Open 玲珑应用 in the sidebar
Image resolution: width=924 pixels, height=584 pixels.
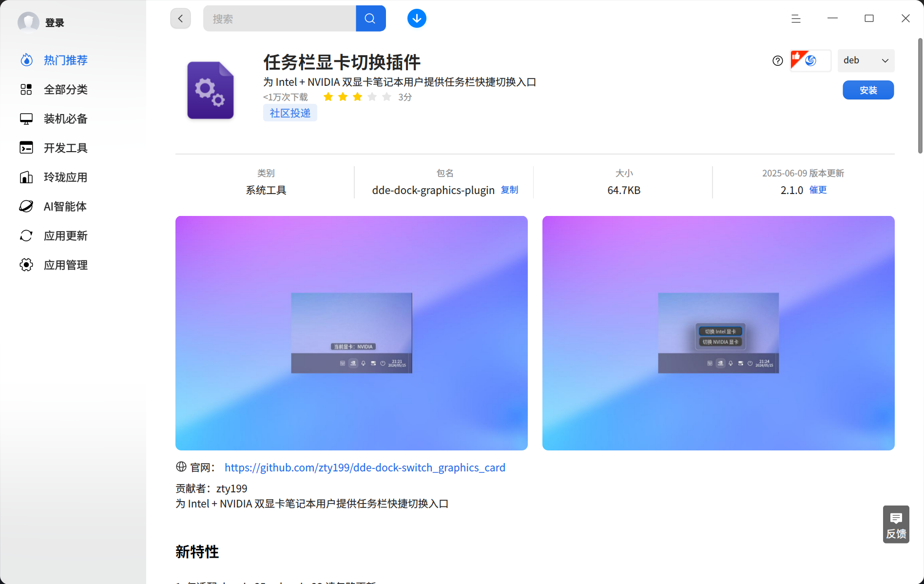[x=66, y=177]
